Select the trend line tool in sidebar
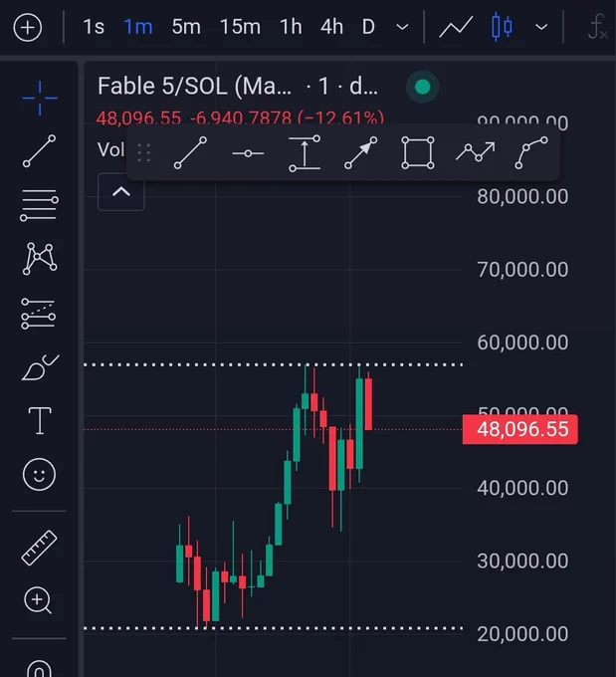This screenshot has height=677, width=616. 39,151
